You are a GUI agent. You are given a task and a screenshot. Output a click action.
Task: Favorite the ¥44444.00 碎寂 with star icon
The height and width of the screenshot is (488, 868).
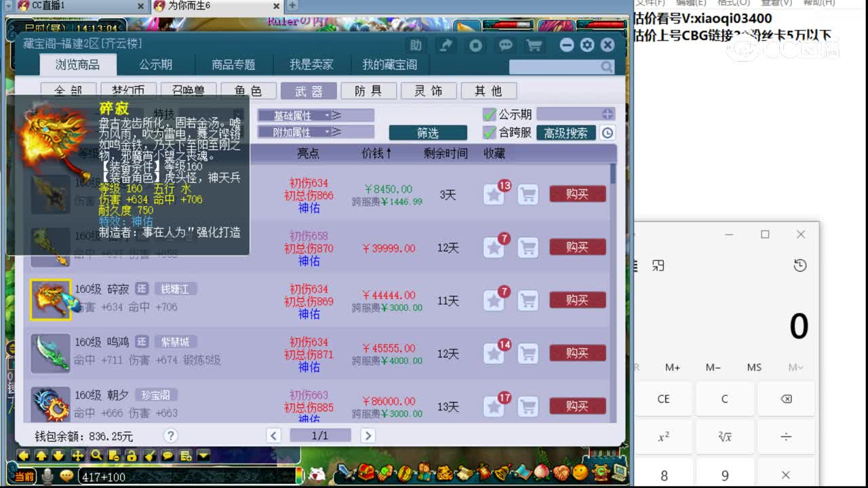click(x=494, y=301)
